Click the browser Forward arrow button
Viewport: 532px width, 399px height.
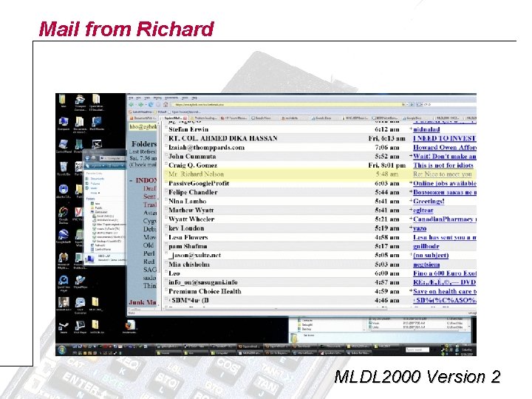(x=141, y=104)
